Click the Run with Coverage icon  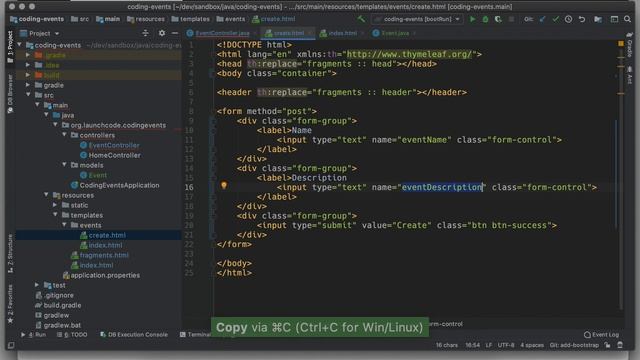[x=498, y=19]
